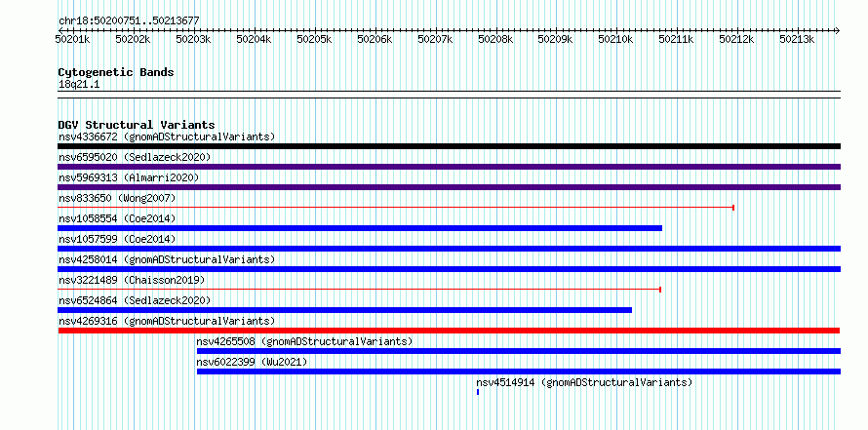Open the nsv833650 (Wong2007) label
This screenshot has width=868, height=430.
pyautogui.click(x=117, y=198)
